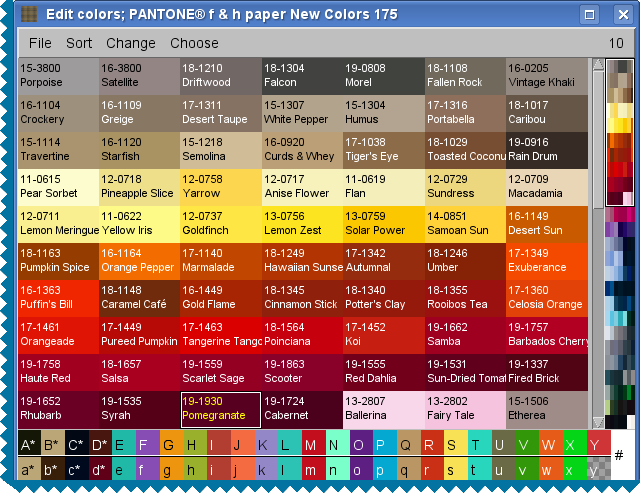
Task: Select the Desert Sun swatch
Action: point(547,224)
